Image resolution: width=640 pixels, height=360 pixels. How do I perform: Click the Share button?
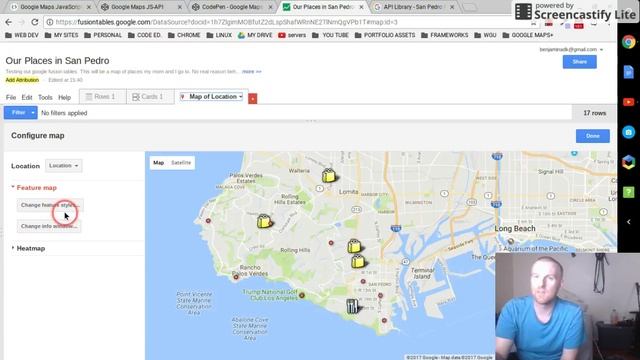coord(580,62)
